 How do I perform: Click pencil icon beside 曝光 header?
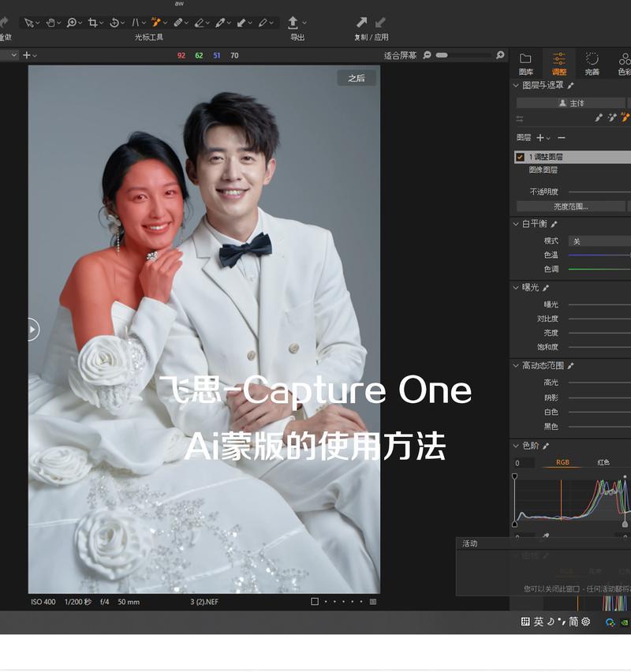[x=545, y=288]
